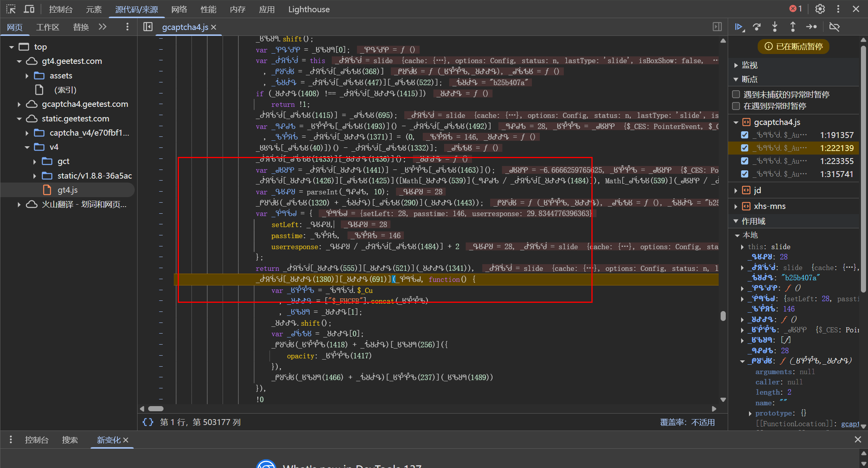Expand the 监视 watch section

(x=736, y=65)
